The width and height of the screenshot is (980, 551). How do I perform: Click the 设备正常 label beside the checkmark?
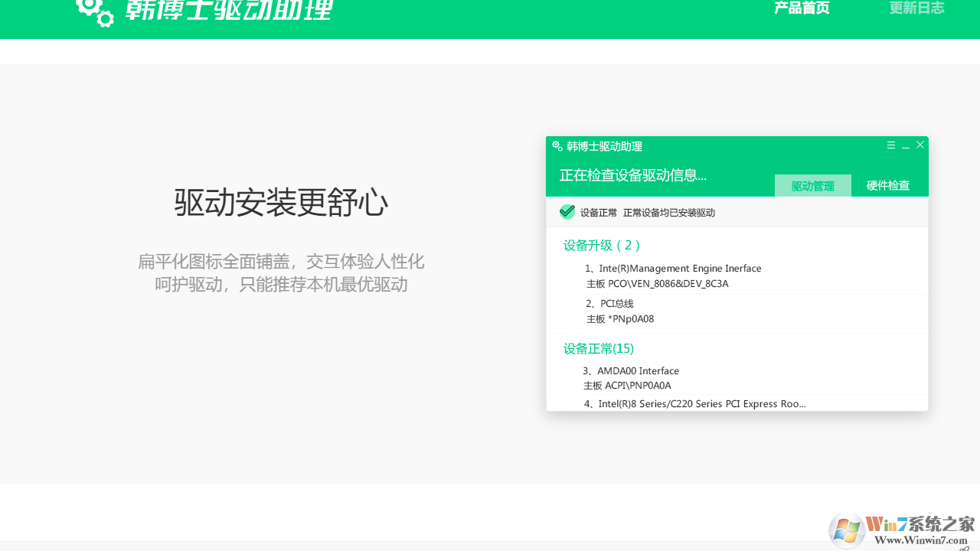[599, 213]
